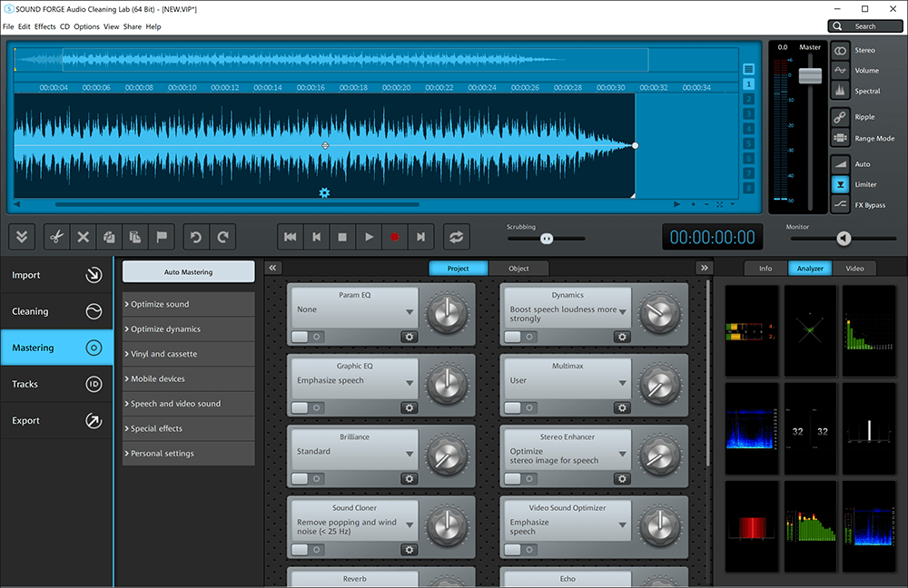Screen dimensions: 908x588
Task: Start recording with the red button
Action: pyautogui.click(x=395, y=237)
